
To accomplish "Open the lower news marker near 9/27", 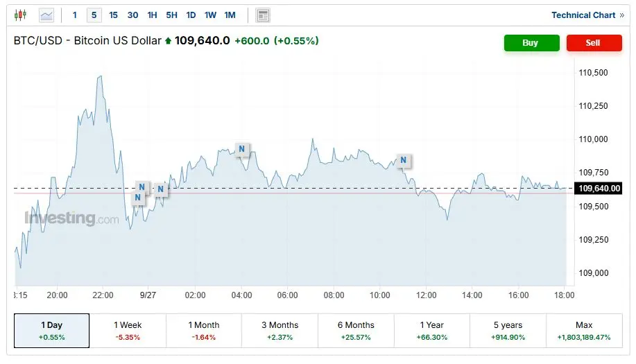I will 138,198.
